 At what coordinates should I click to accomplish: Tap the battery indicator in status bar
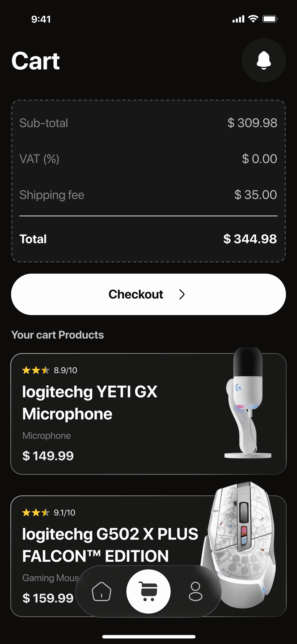click(x=270, y=19)
